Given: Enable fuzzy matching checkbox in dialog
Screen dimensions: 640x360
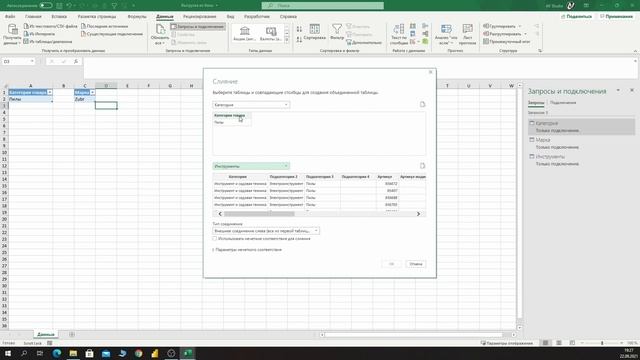Looking at the screenshot, I should [x=215, y=239].
